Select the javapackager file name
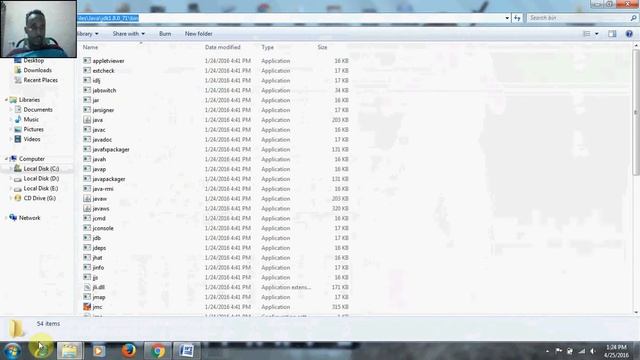This screenshot has height=360, width=640. tap(109, 179)
